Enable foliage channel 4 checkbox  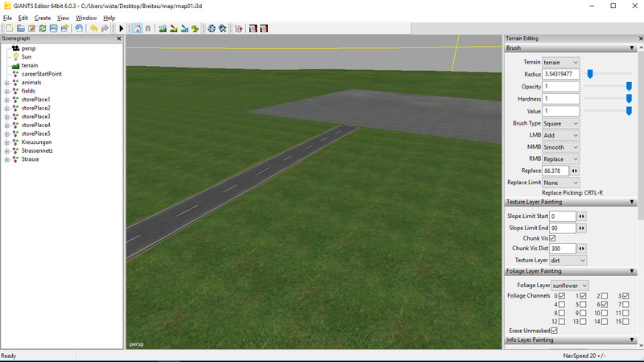561,305
